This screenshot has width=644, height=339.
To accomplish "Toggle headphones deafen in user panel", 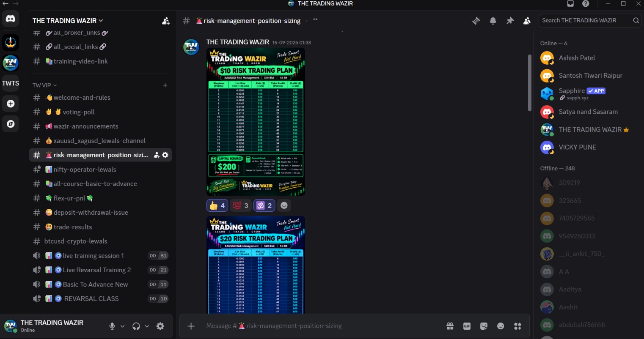I will [x=136, y=326].
